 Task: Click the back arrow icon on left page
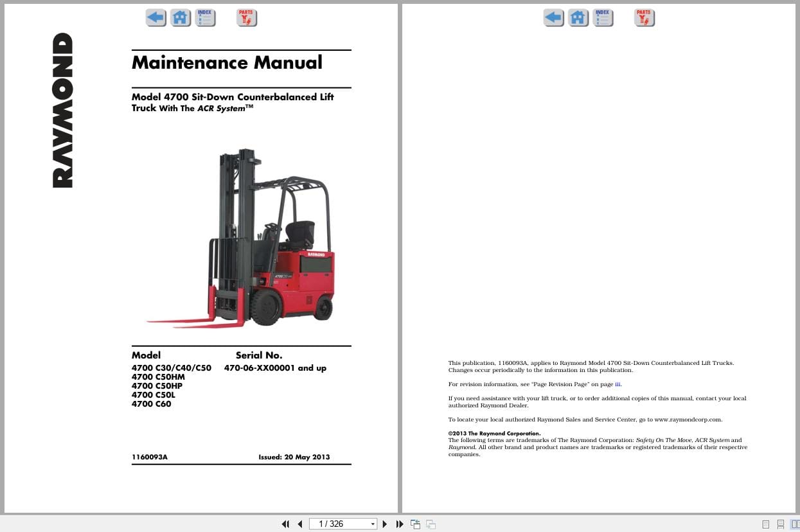click(156, 18)
